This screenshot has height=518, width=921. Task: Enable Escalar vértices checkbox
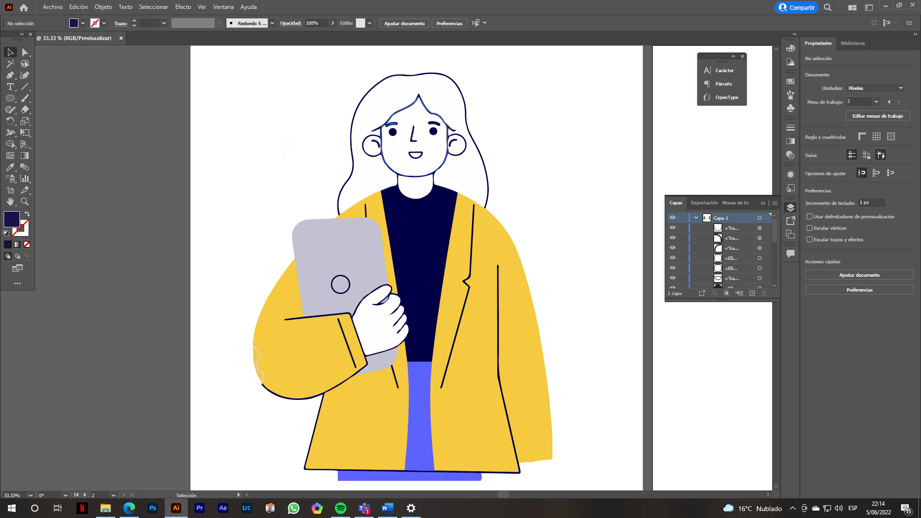810,228
